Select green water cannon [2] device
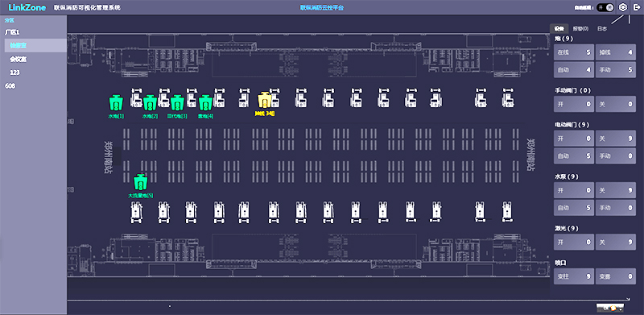The image size is (644, 315). click(x=150, y=102)
